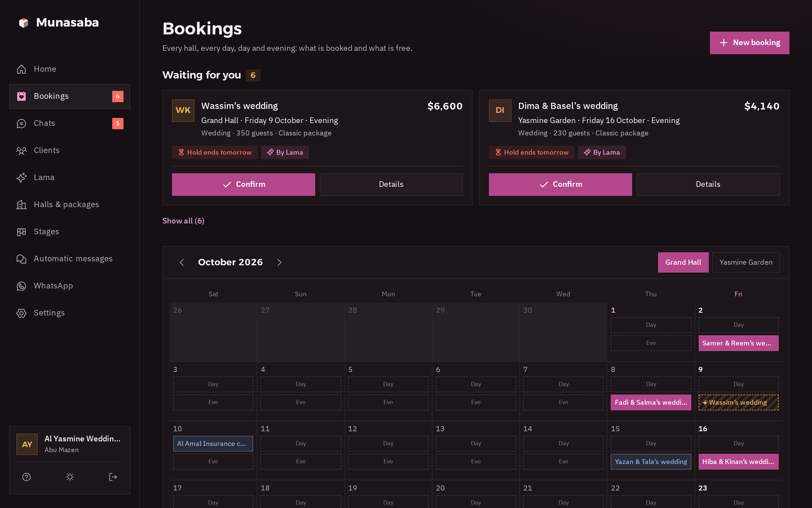Image resolution: width=812 pixels, height=508 pixels.
Task: Open Details for Dima & Basel's wedding
Action: (x=708, y=185)
